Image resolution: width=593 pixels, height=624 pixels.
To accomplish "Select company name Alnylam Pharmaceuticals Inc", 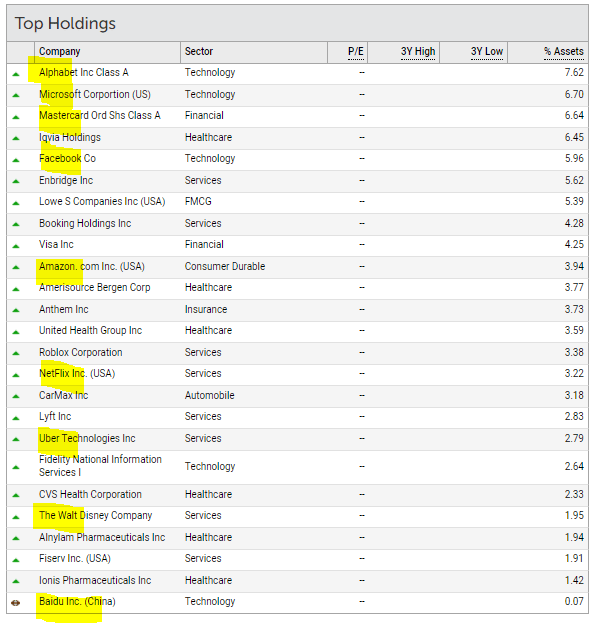I will pos(102,537).
